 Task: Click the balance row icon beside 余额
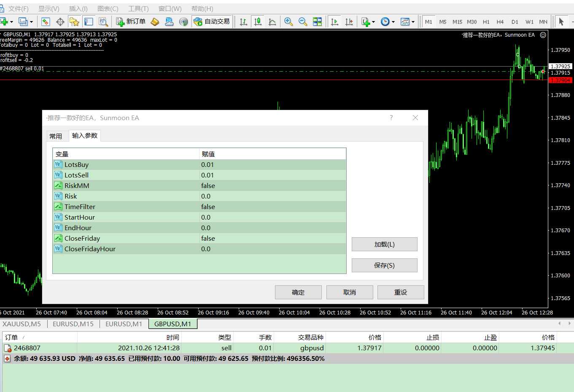7,359
